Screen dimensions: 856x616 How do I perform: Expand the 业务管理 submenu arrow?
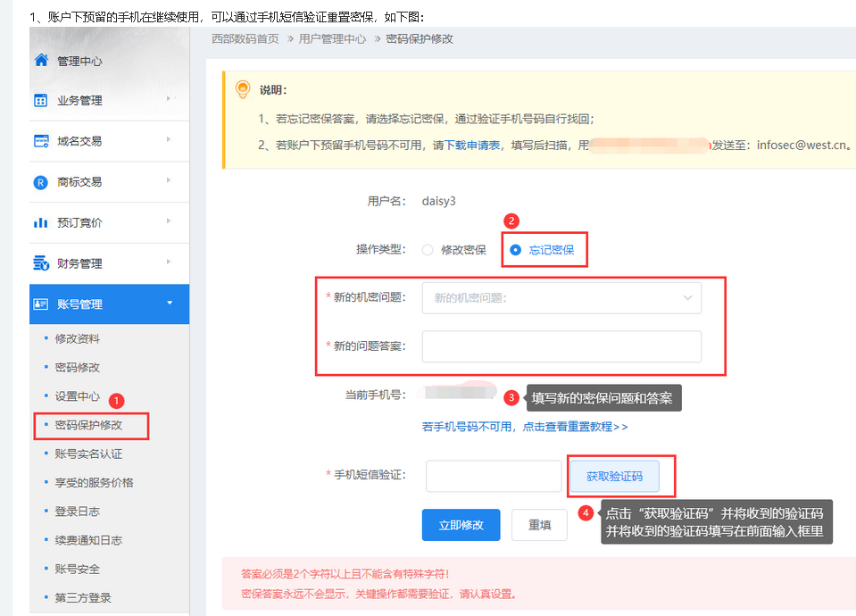[169, 100]
